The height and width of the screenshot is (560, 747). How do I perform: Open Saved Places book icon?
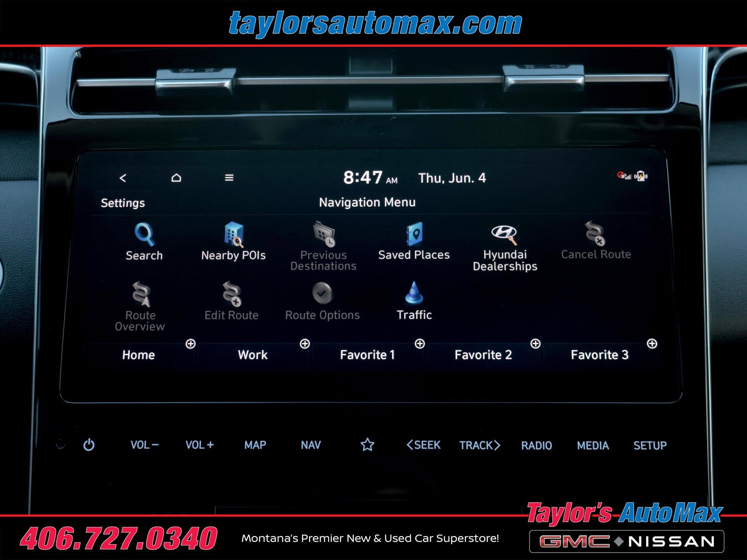pos(414,234)
